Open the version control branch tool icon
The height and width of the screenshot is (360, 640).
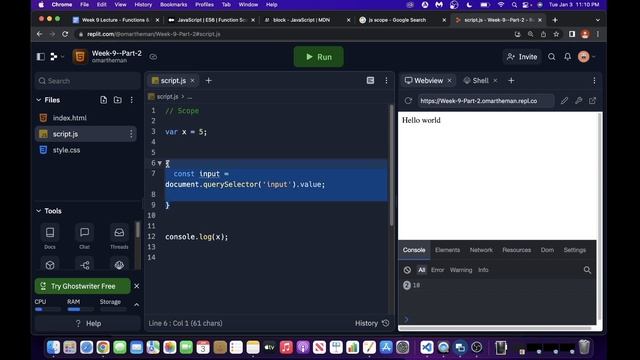tap(84, 265)
